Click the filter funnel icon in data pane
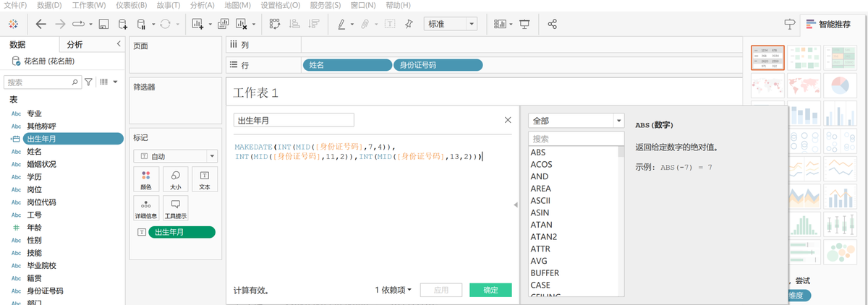This screenshot has height=305, width=868. pyautogui.click(x=89, y=82)
